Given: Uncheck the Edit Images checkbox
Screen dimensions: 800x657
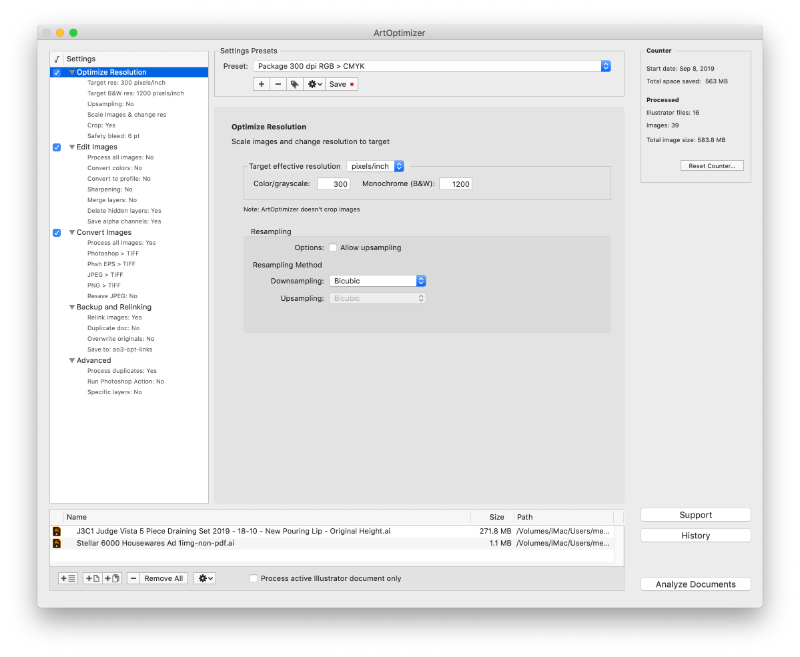Looking at the screenshot, I should pos(57,147).
